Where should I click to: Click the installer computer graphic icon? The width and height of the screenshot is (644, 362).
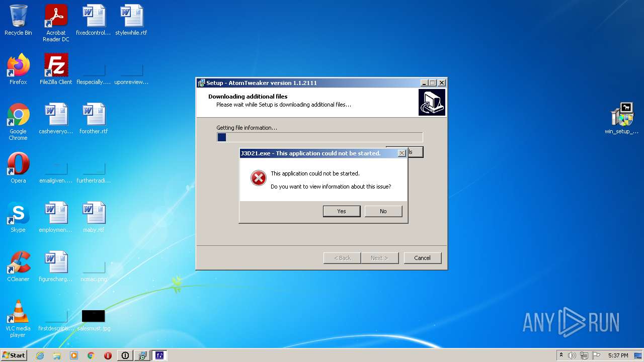(x=432, y=103)
